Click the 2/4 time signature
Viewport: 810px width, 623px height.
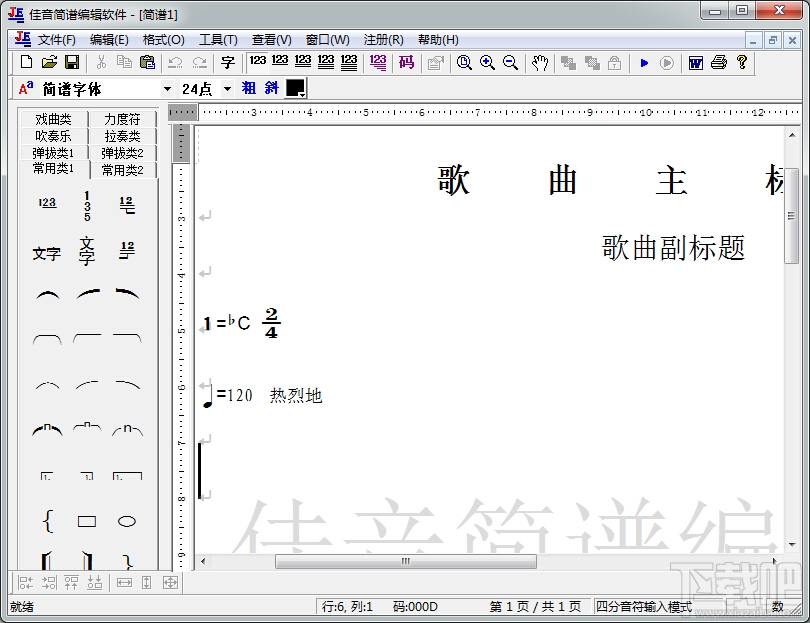click(x=271, y=323)
